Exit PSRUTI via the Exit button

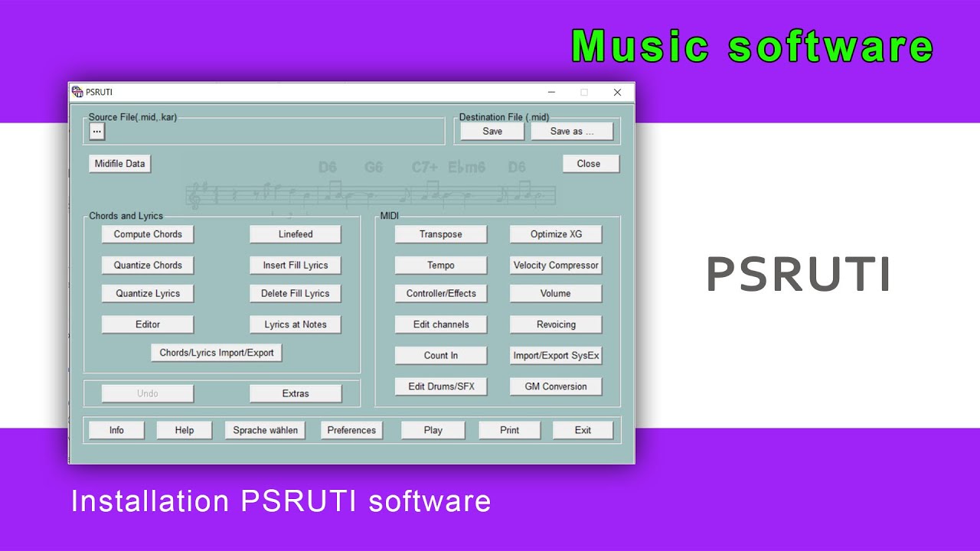[x=583, y=430]
